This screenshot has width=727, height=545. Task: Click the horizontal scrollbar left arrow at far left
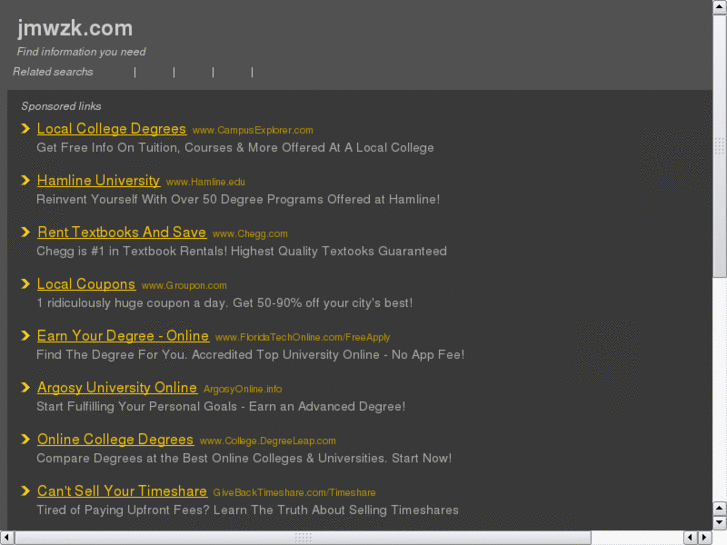7,538
